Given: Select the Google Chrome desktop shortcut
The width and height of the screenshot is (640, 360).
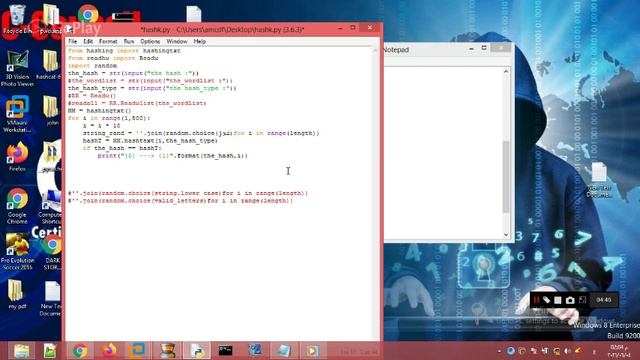Looking at the screenshot, I should 17,206.
